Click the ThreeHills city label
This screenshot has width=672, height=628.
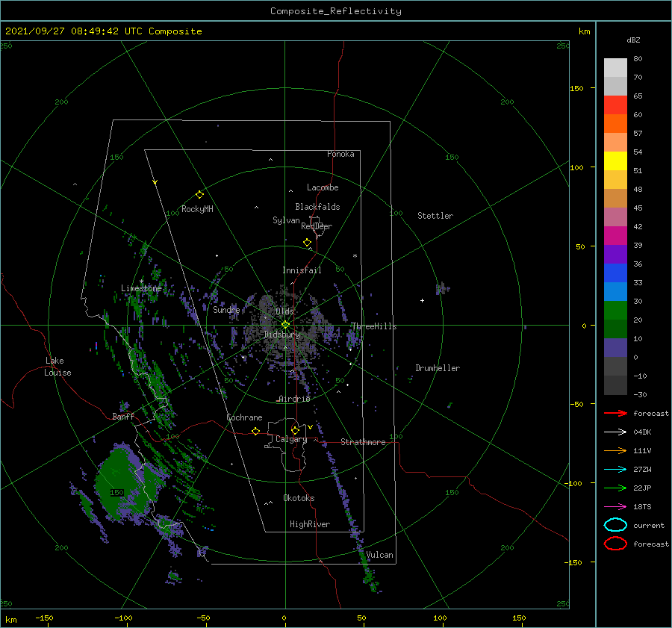click(x=374, y=326)
